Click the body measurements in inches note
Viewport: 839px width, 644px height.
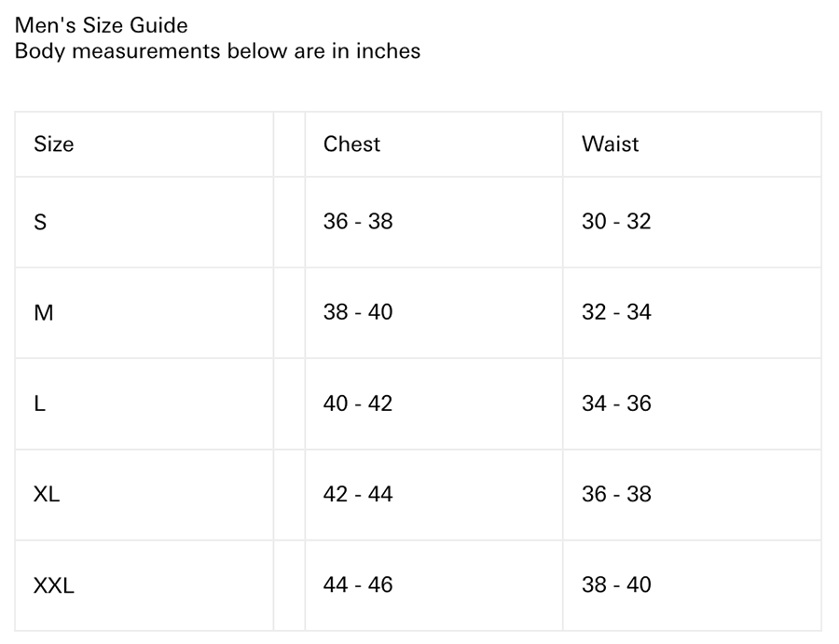[217, 50]
